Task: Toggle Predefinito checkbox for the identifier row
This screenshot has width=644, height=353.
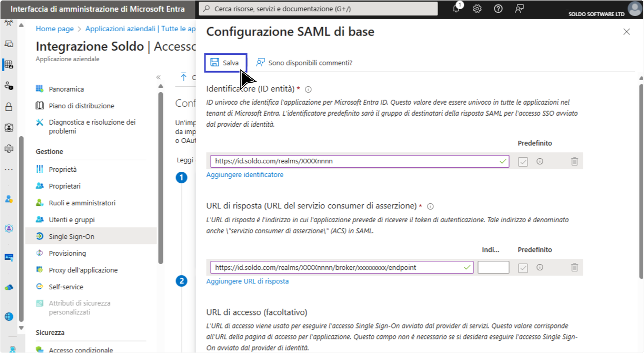Action: click(x=522, y=161)
